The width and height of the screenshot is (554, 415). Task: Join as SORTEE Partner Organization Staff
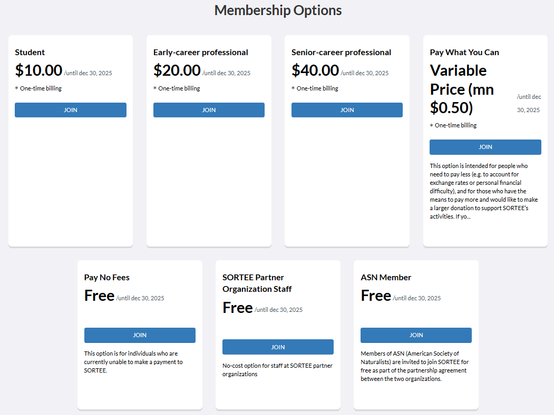tap(278, 347)
